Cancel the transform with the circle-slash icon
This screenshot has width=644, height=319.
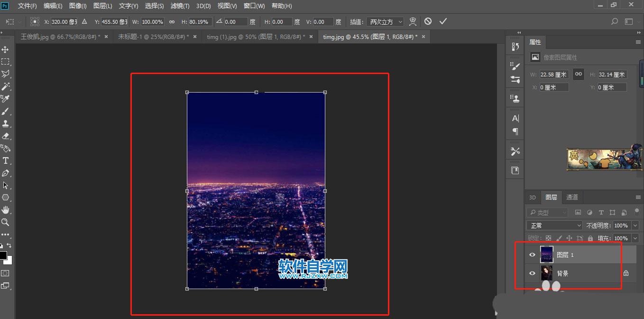(428, 21)
